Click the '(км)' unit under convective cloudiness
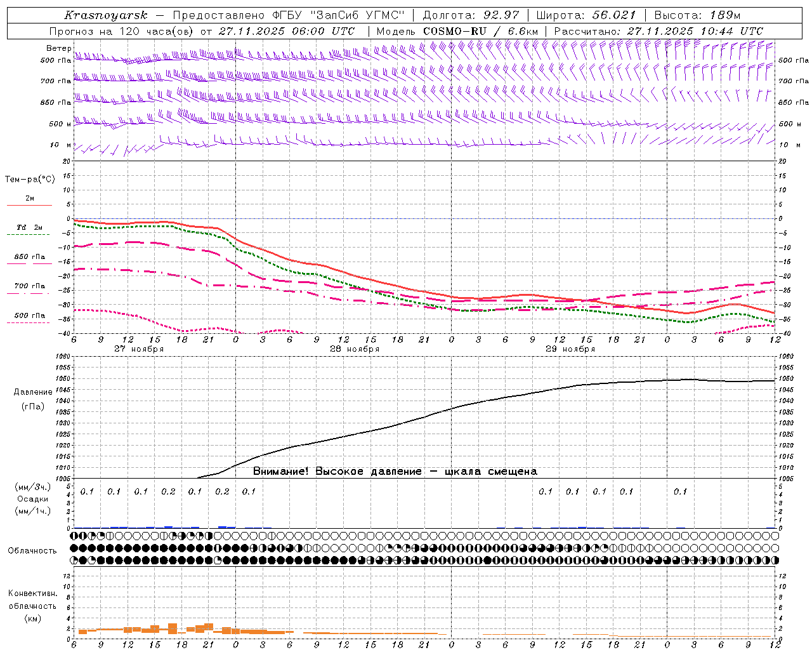 tap(33, 618)
